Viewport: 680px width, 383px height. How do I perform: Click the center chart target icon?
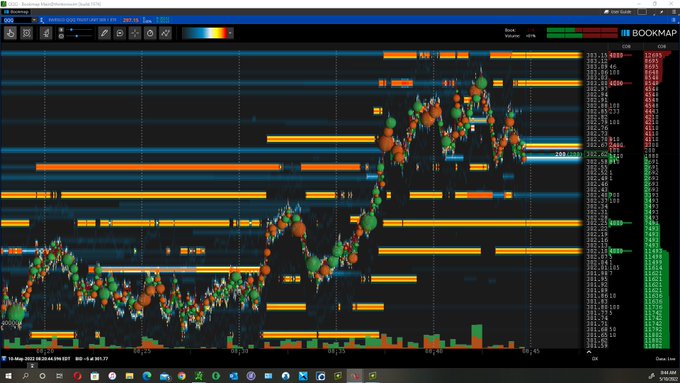click(x=26, y=33)
